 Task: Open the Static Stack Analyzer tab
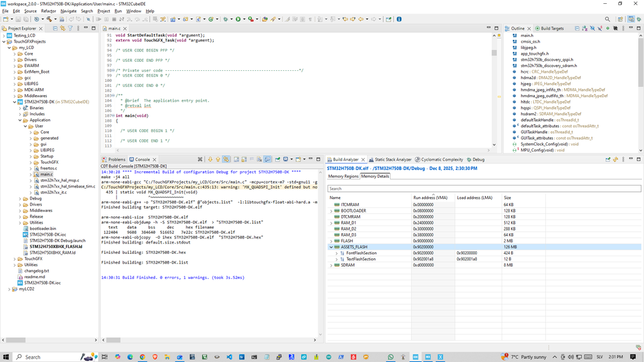[393, 159]
